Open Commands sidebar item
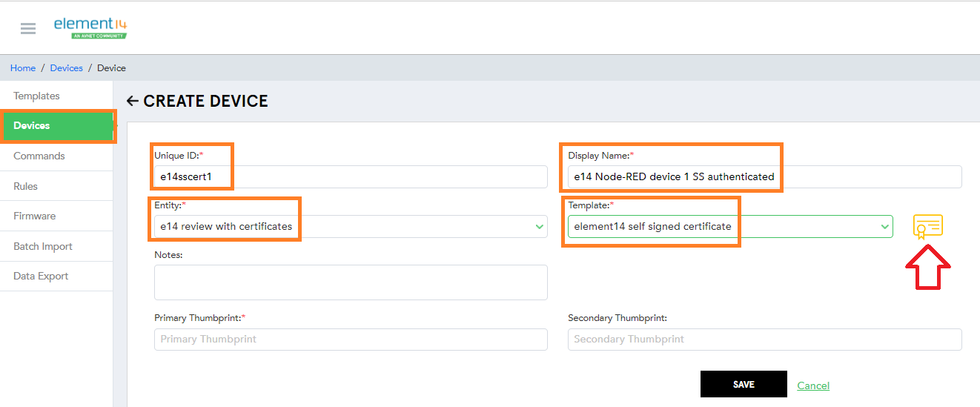 (x=56, y=156)
